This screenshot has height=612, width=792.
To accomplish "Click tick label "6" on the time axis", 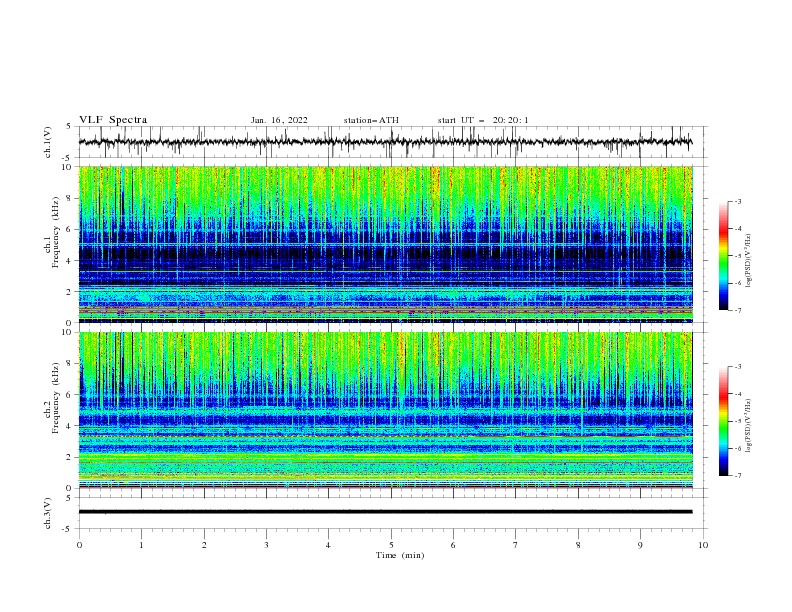I will (453, 545).
